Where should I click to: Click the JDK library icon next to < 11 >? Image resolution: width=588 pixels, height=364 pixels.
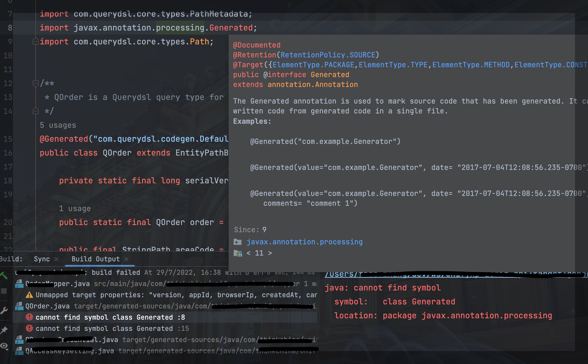pos(238,253)
